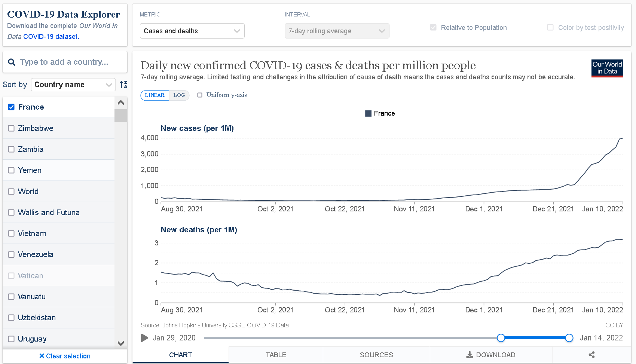This screenshot has width=636, height=364.
Task: Enable Wallis and Futuna checkbox
Action: [11, 212]
